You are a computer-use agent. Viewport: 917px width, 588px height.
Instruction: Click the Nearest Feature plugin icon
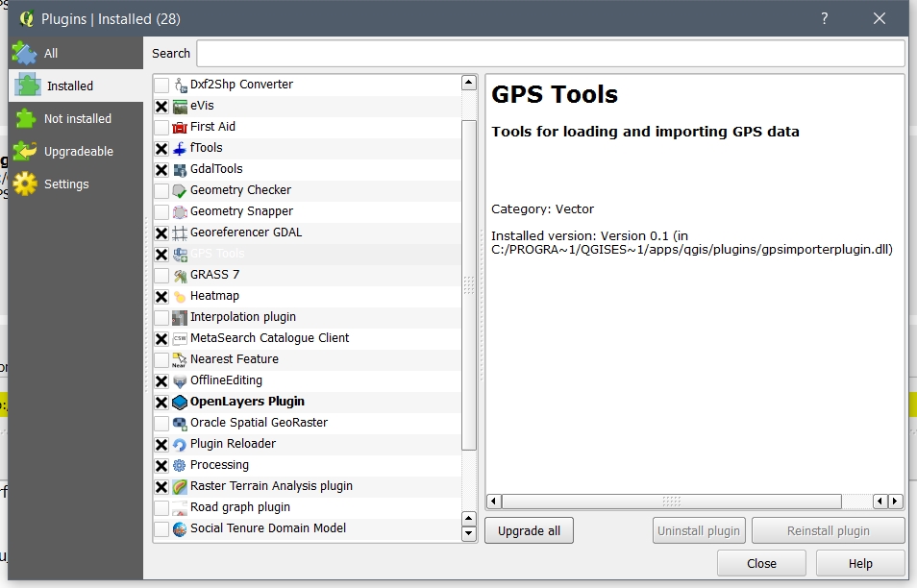[180, 360]
